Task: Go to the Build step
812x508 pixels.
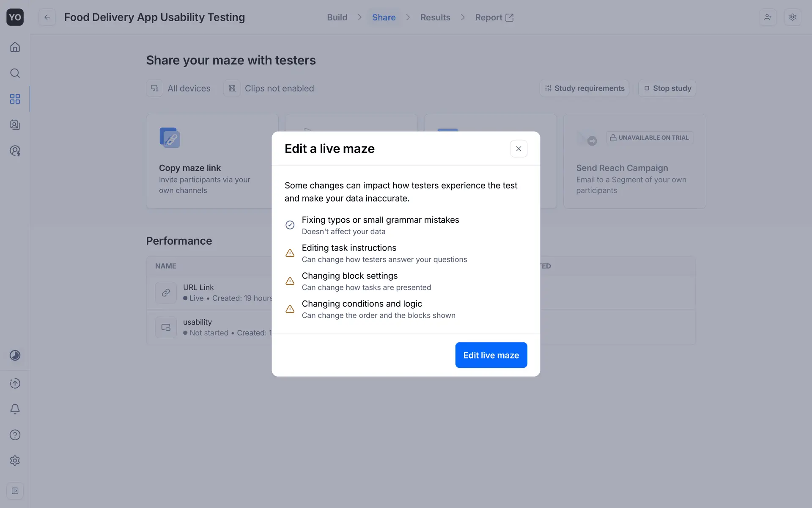Action: (337, 17)
